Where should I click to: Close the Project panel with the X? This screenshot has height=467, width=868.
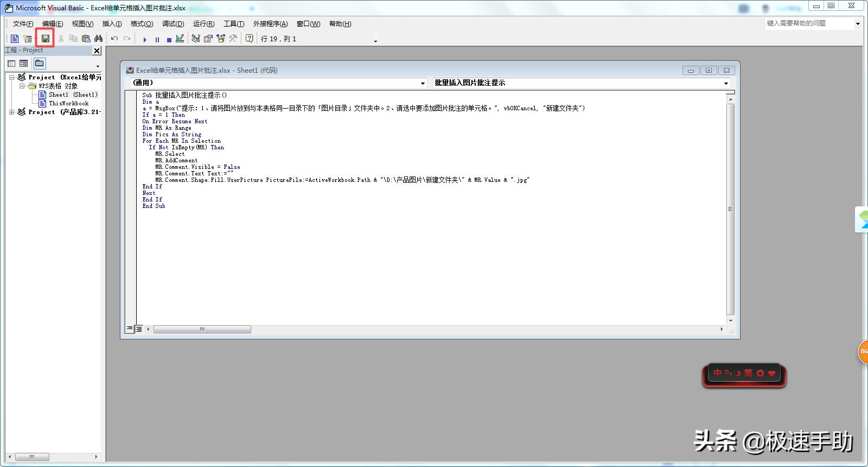pos(97,51)
